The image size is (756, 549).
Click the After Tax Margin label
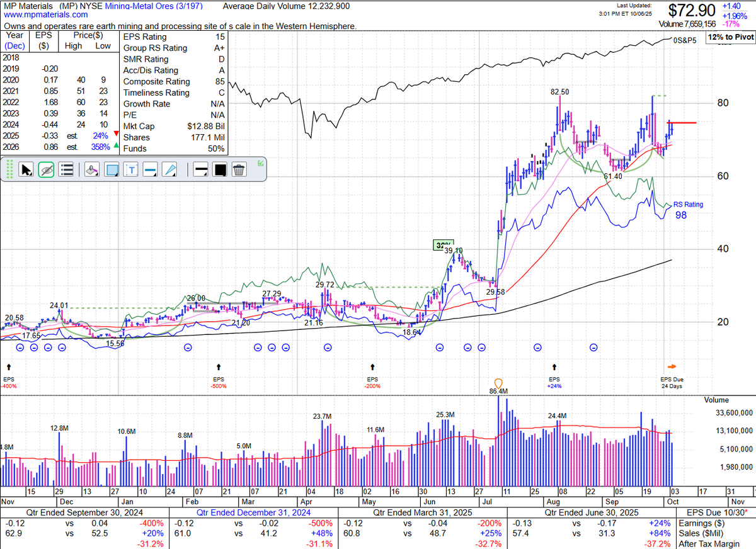click(x=708, y=545)
